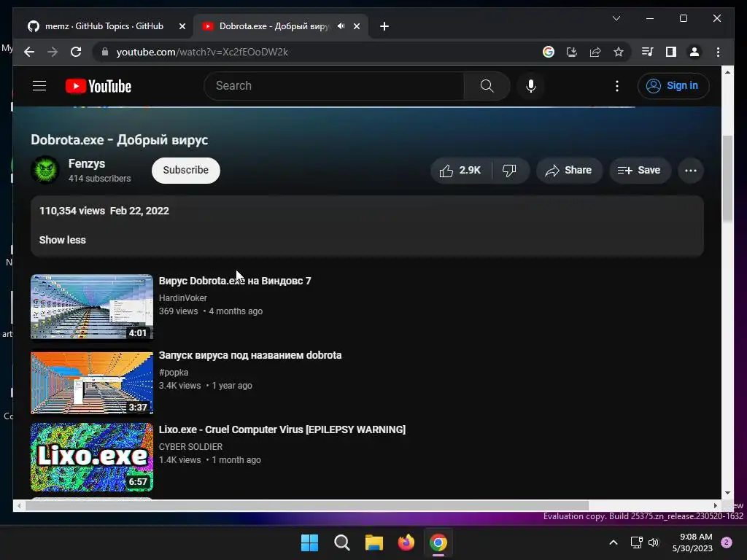Screen dimensions: 747x560
Task: Click the Sign in button
Action: pos(673,86)
